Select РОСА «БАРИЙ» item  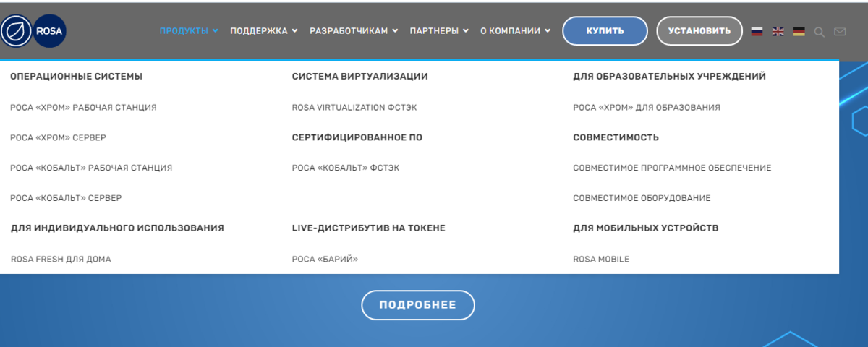325,259
